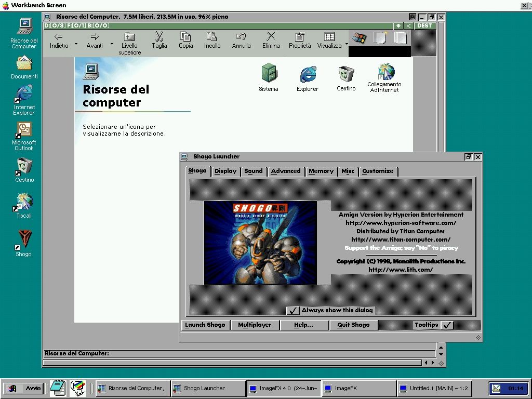The height and width of the screenshot is (399, 532).
Task: Switch to the Shogo tab
Action: tap(197, 170)
